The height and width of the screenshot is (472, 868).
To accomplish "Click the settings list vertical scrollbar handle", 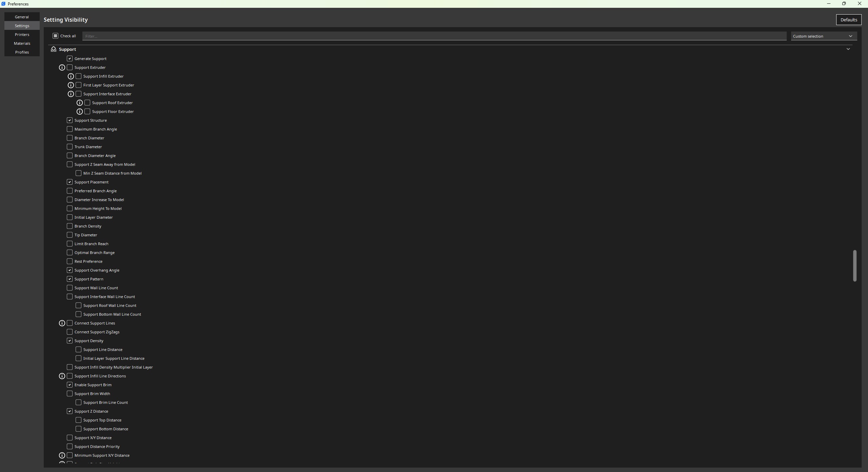I will point(855,266).
